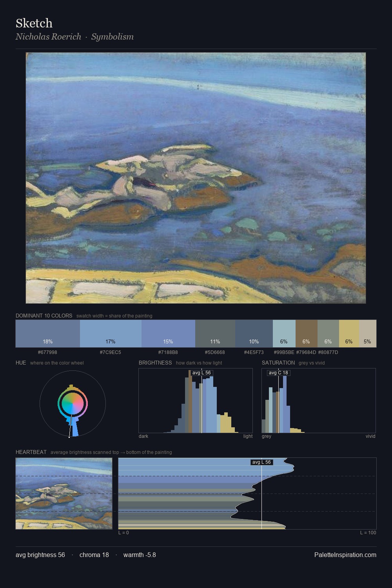This screenshot has width=392, height=588.
Task: Click the 11% grey swatch #5D6668
Action: click(215, 334)
